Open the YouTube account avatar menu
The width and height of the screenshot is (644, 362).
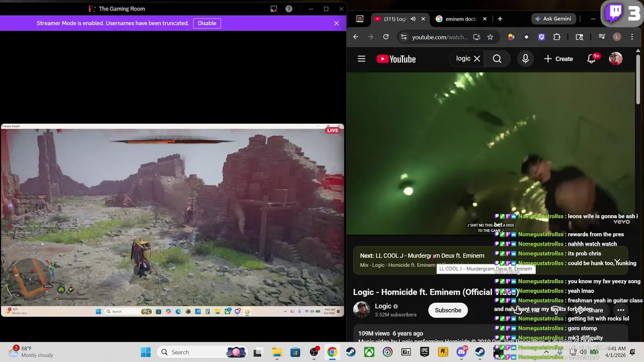click(616, 59)
